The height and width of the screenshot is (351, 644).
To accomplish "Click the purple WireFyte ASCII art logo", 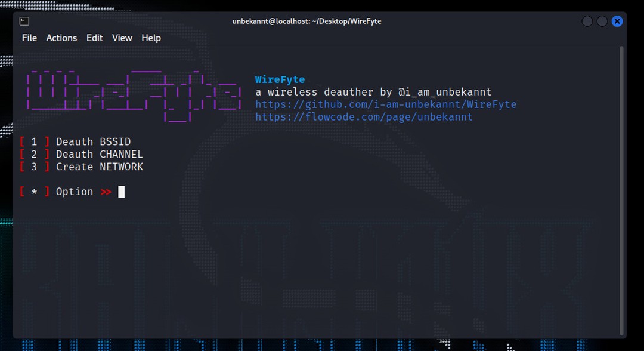I will pos(134,96).
